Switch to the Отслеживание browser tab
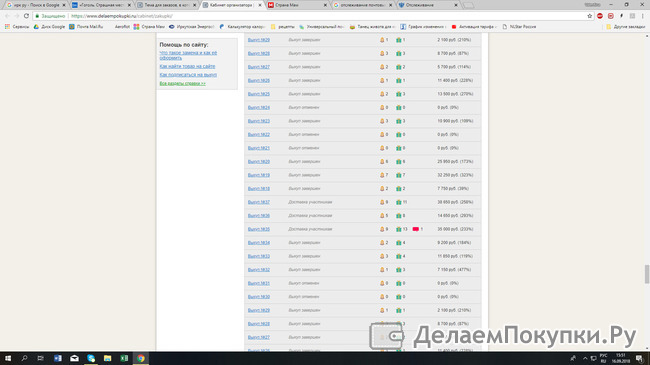The height and width of the screenshot is (365, 650). point(428,5)
